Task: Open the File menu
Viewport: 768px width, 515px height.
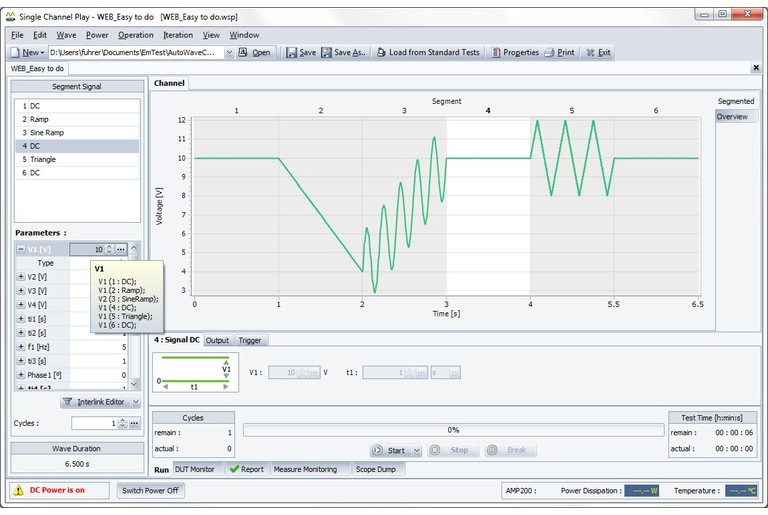Action: [x=17, y=35]
